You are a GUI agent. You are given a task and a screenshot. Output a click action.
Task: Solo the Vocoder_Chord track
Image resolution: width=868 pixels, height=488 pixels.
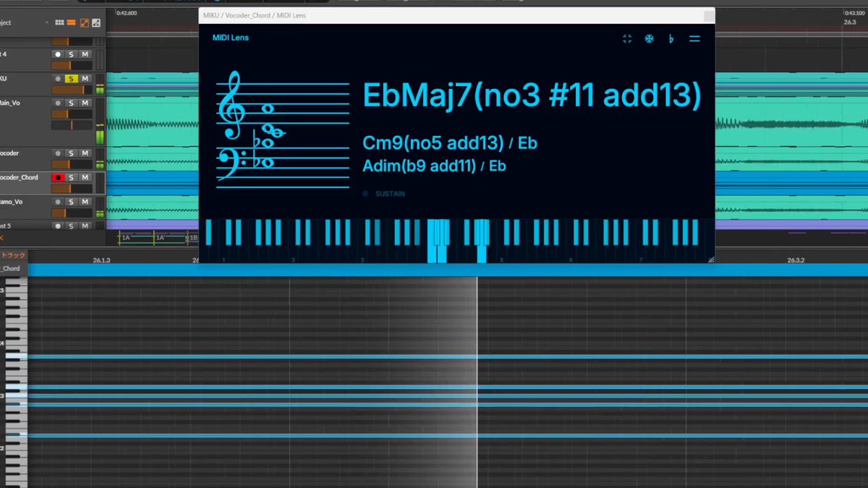point(71,177)
